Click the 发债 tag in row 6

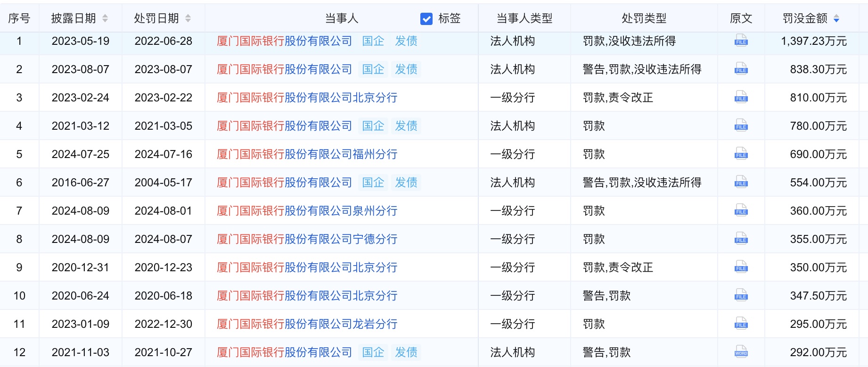(x=406, y=183)
